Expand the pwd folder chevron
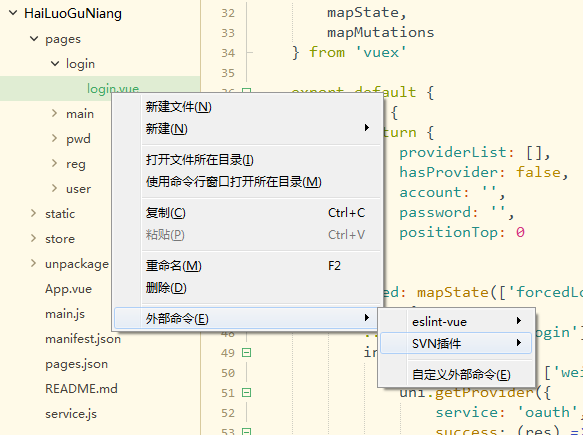Image resolution: width=583 pixels, height=435 pixels. point(55,138)
